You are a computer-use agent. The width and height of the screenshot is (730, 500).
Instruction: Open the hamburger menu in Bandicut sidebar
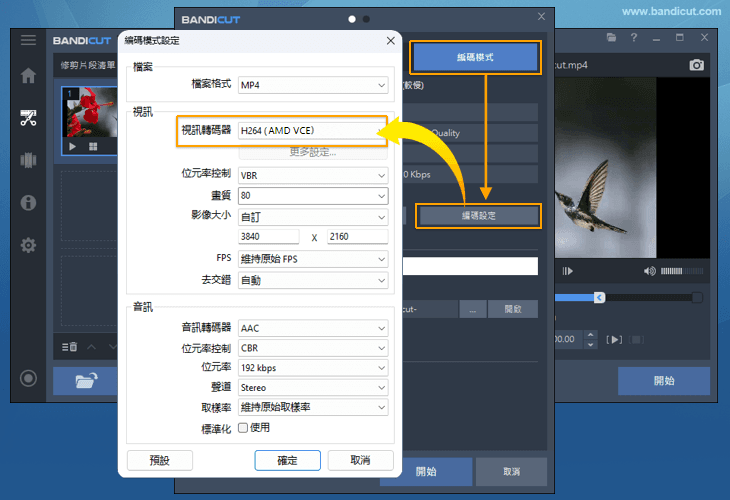[28, 40]
